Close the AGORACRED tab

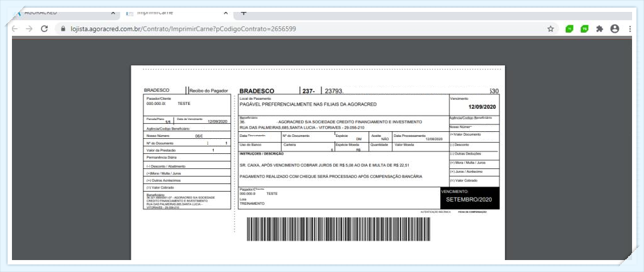(113, 13)
